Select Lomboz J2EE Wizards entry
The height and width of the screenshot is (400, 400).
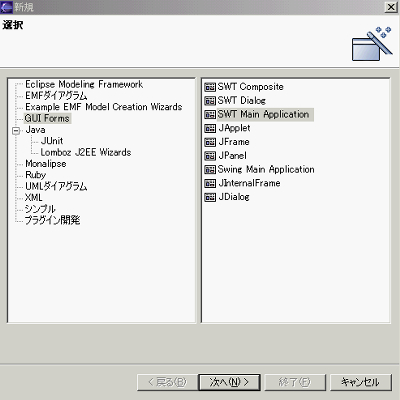tap(86, 152)
